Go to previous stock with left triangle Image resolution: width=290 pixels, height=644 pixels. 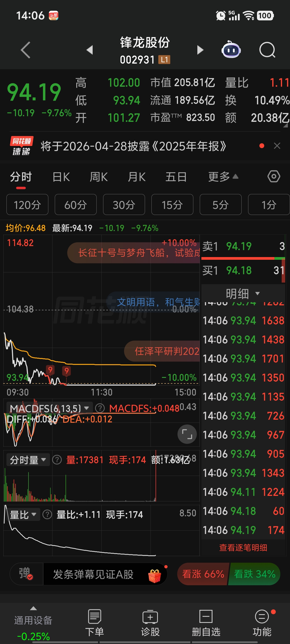(x=90, y=50)
